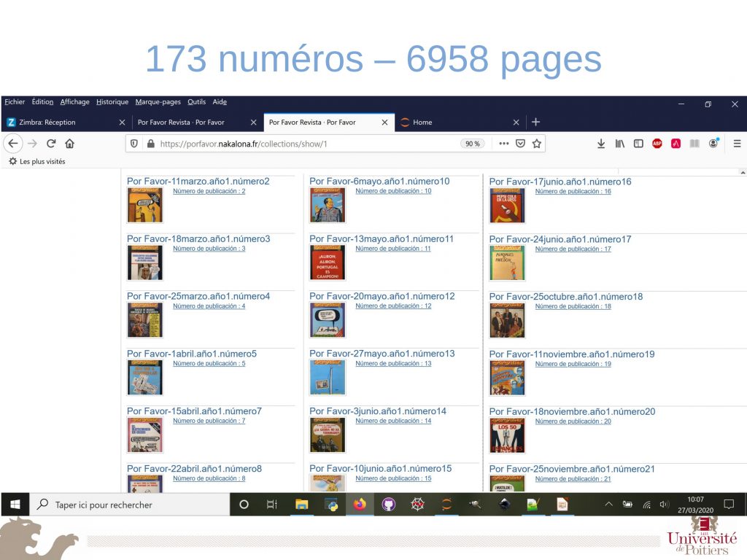Click the URL address bar

(x=306, y=144)
